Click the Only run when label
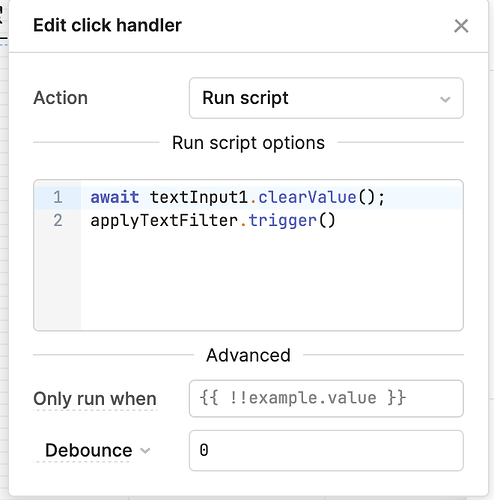Screen dimensions: 494x500 (x=95, y=399)
